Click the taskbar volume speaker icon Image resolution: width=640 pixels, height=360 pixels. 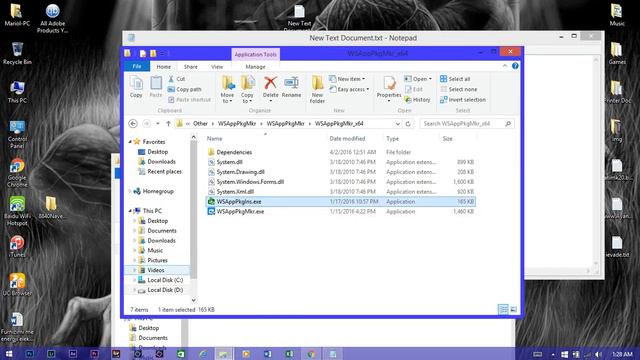click(598, 354)
